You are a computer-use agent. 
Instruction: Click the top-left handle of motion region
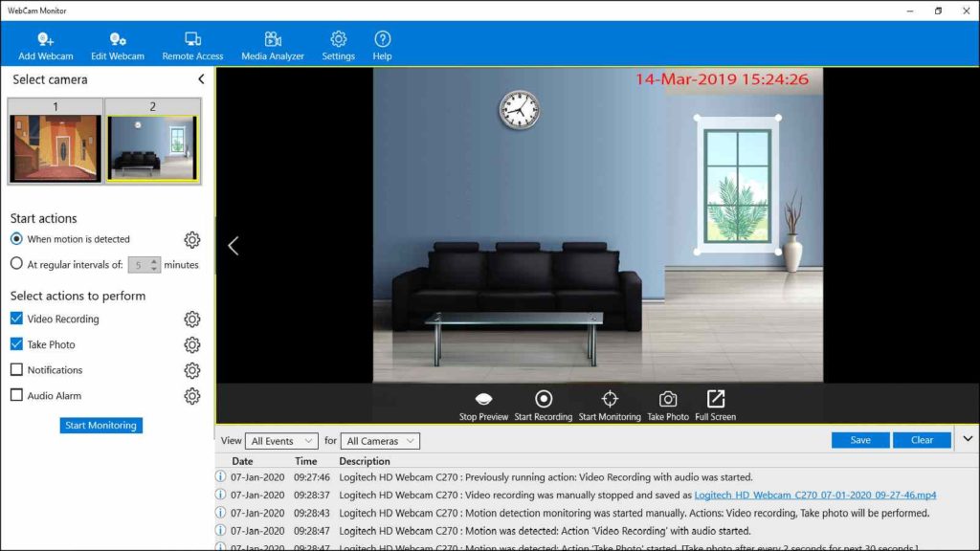click(697, 118)
